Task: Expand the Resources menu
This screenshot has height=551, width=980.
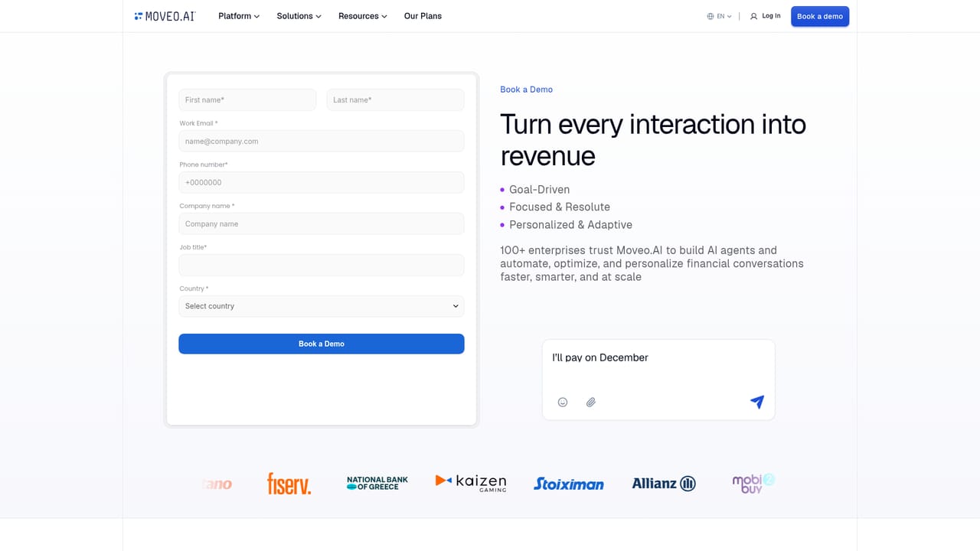Action: pos(363,16)
